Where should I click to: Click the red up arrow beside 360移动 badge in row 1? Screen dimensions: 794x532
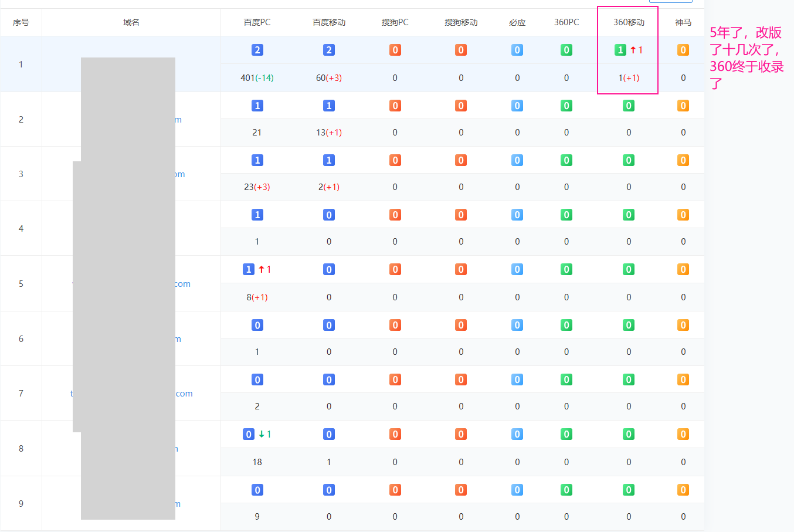(x=633, y=50)
